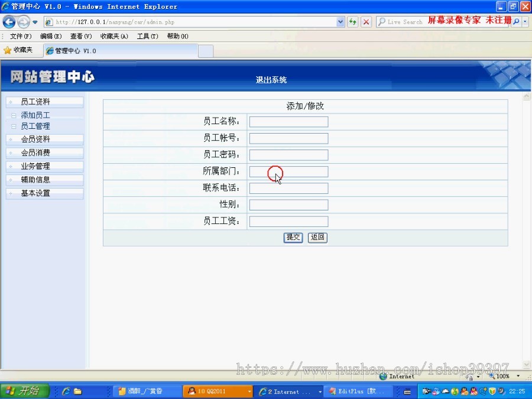The width and height of the screenshot is (532, 399).
Task: Click the green globe tray icon
Action: click(455, 391)
